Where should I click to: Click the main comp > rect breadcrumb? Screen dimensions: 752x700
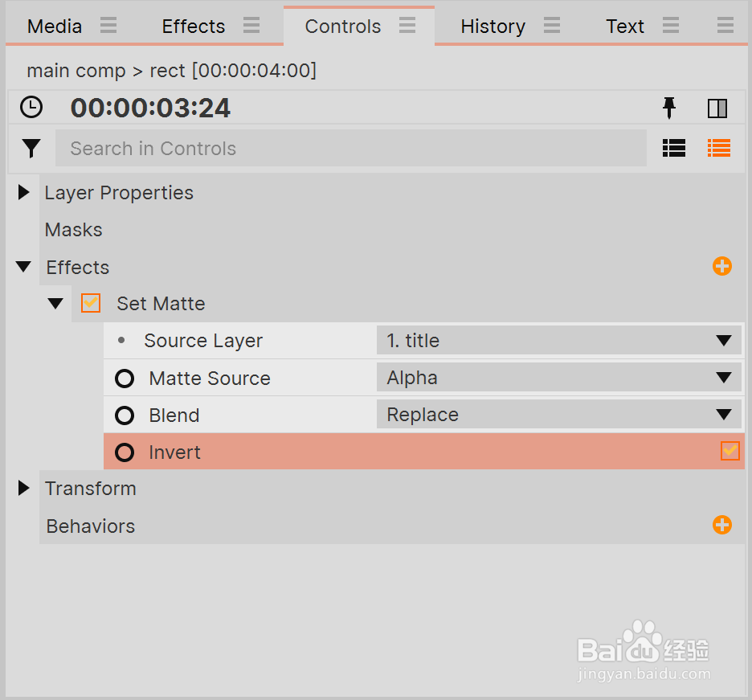tap(171, 71)
